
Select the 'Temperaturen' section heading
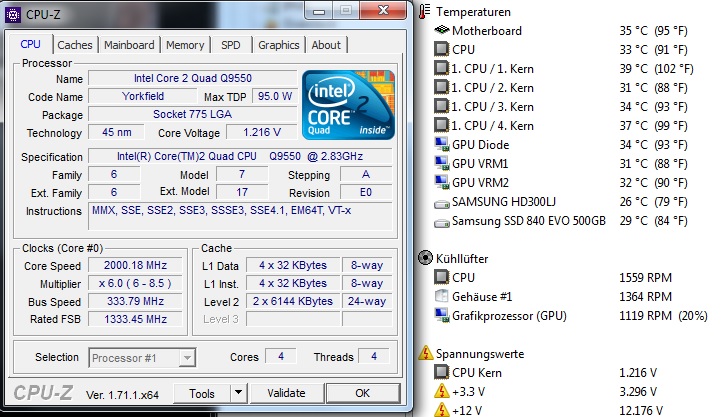tap(474, 12)
